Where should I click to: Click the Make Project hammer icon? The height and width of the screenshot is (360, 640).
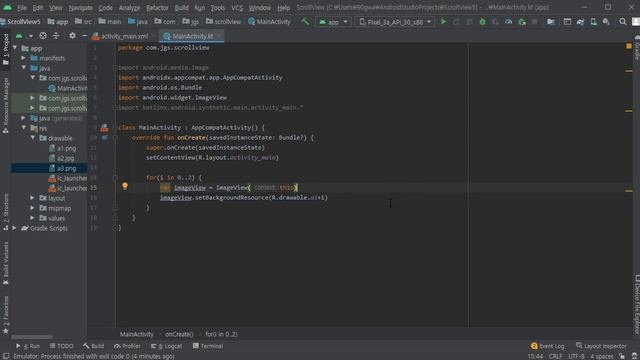point(305,22)
